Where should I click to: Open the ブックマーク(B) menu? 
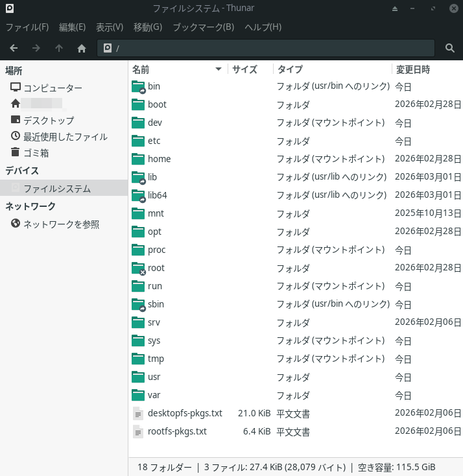point(203,27)
